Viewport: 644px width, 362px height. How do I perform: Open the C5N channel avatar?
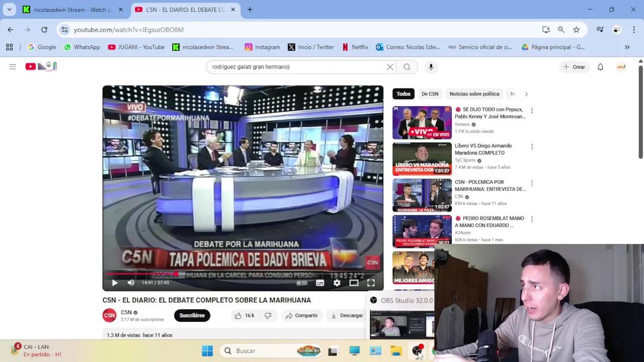tap(109, 315)
